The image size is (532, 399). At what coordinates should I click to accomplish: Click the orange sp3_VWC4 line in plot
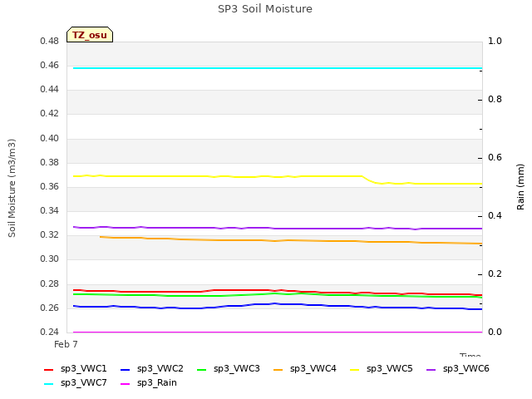click(x=291, y=240)
